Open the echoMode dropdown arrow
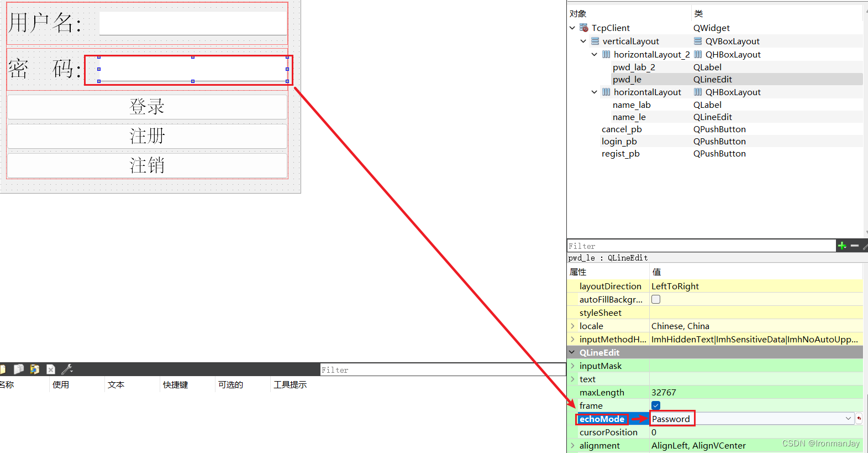This screenshot has width=868, height=453. pos(849,419)
